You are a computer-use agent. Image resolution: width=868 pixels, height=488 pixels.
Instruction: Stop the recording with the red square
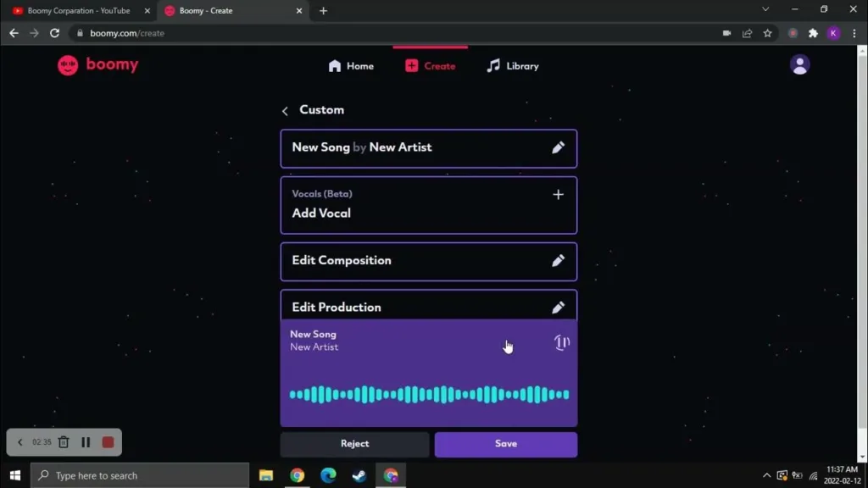click(x=108, y=442)
